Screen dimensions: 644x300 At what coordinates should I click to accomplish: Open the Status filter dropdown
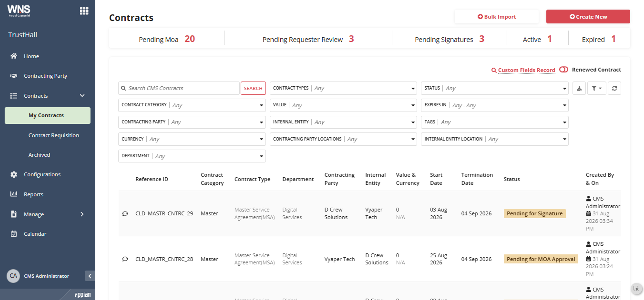[x=495, y=88]
